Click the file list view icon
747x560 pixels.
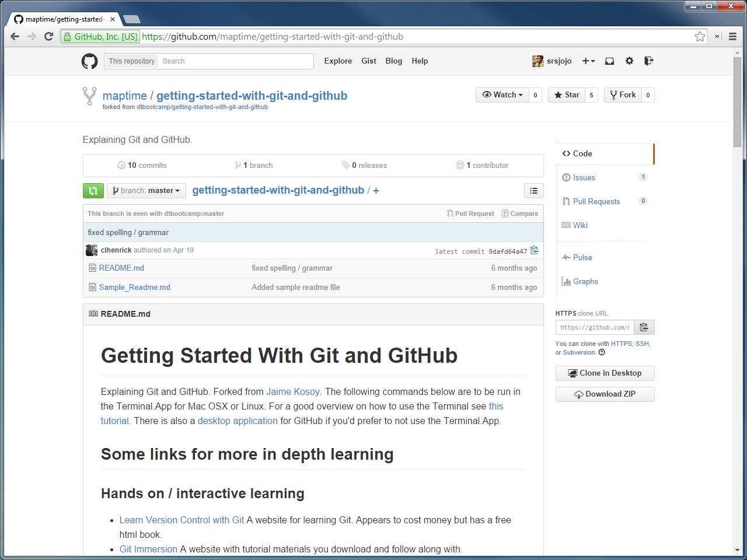tap(533, 191)
